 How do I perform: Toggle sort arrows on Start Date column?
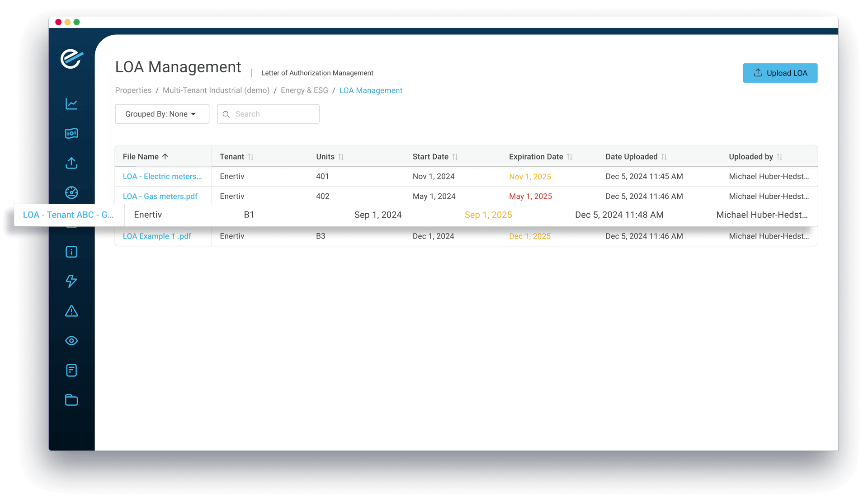click(x=455, y=157)
